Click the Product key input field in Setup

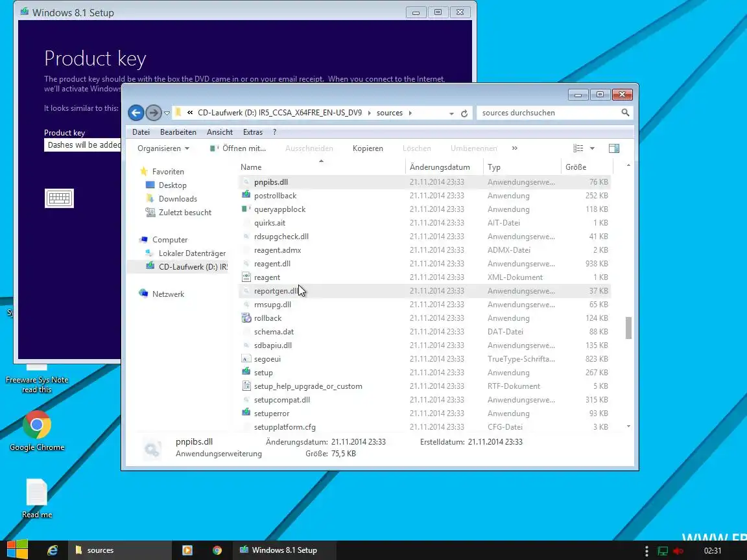pyautogui.click(x=82, y=145)
